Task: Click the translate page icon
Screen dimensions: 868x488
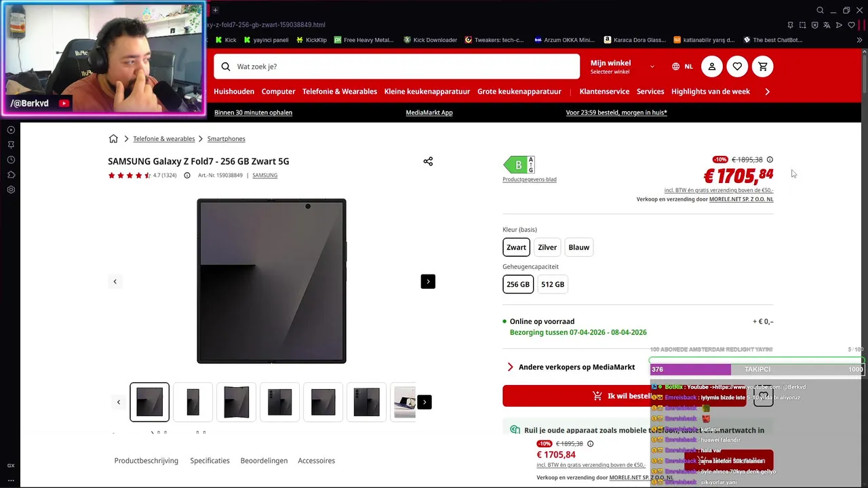Action: [x=827, y=25]
